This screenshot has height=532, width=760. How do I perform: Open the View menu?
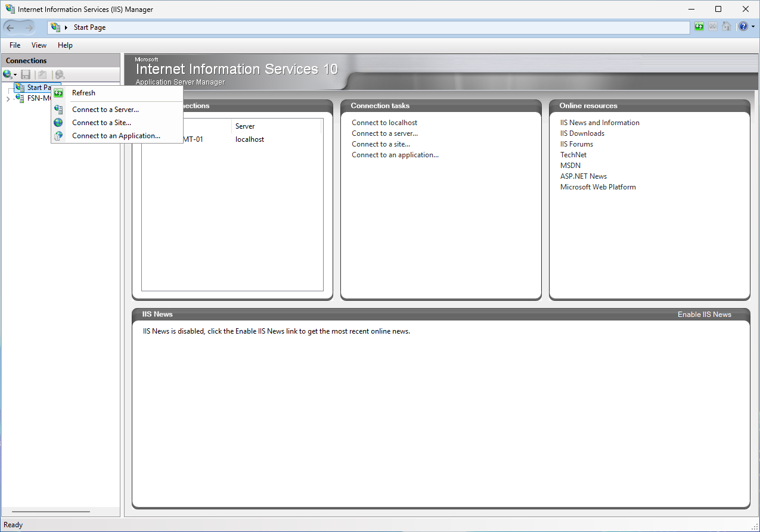click(39, 45)
